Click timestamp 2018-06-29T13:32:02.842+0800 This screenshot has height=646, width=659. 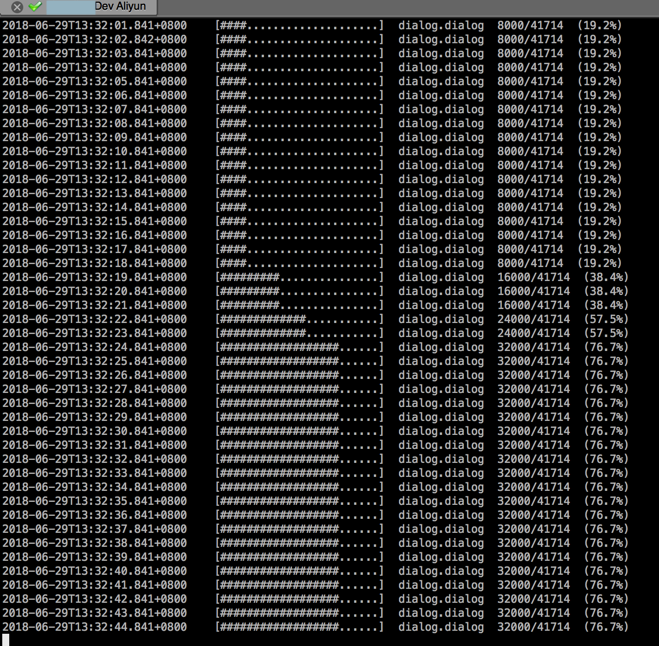pyautogui.click(x=95, y=40)
